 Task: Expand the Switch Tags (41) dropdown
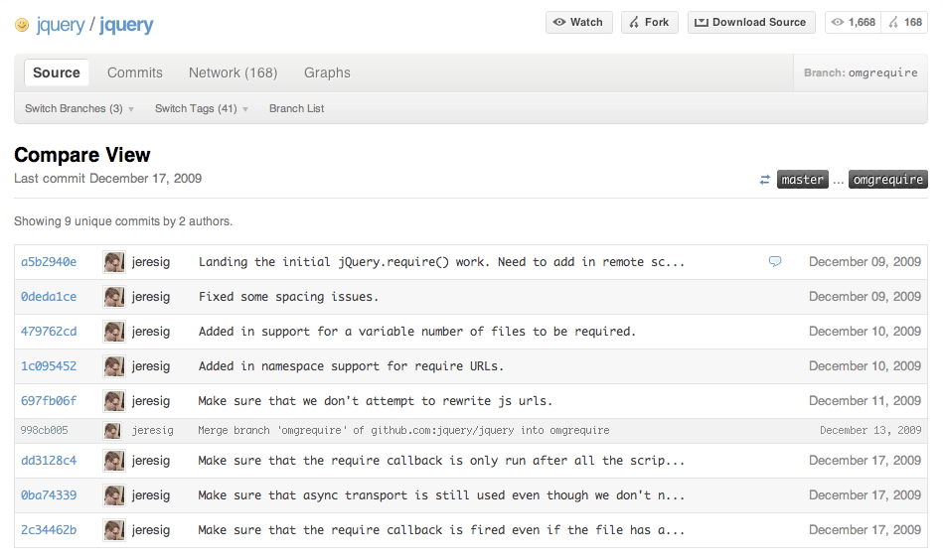[201, 108]
